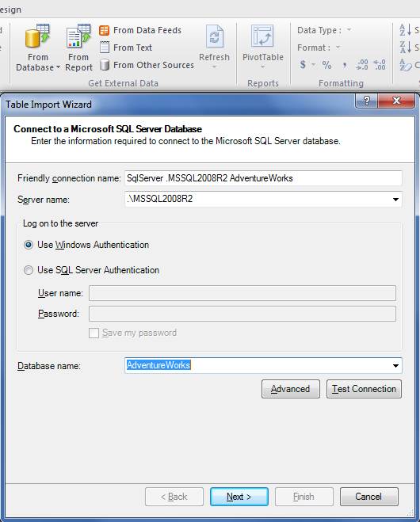Apply currency format with the dollar icon
Screen dimensions: 420x522
coord(303,65)
